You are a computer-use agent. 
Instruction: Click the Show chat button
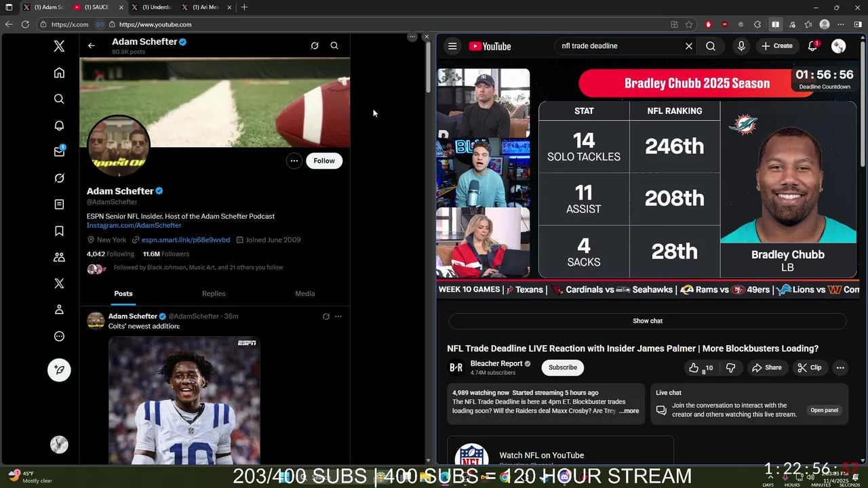click(648, 321)
